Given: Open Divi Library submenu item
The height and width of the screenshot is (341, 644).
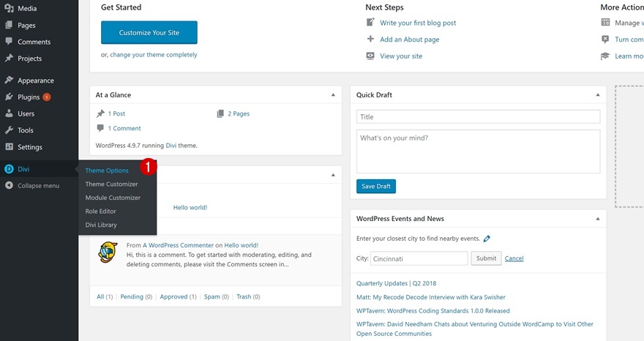Looking at the screenshot, I should click(x=101, y=225).
